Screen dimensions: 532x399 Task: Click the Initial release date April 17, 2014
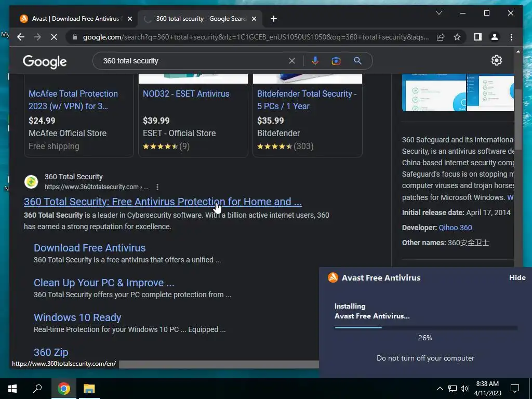(x=456, y=212)
